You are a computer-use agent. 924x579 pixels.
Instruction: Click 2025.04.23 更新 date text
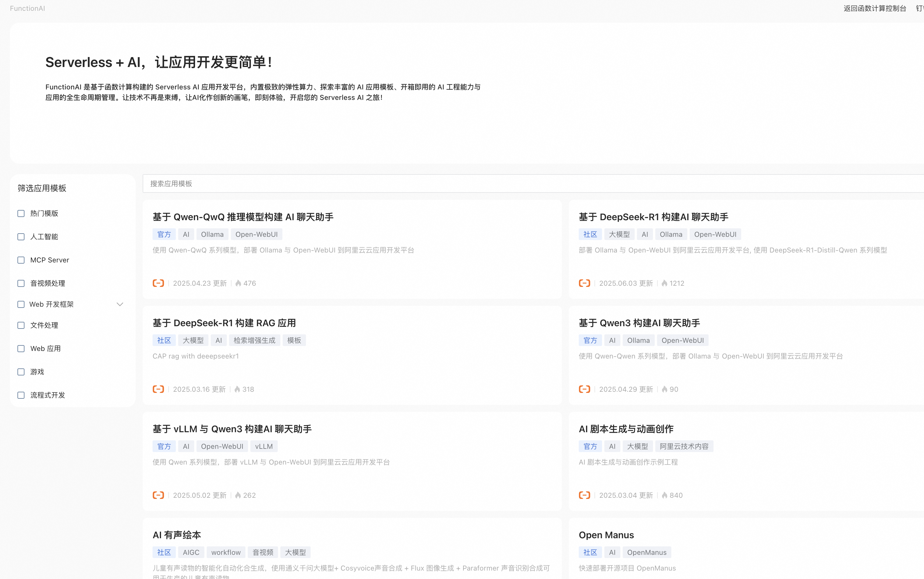click(200, 283)
